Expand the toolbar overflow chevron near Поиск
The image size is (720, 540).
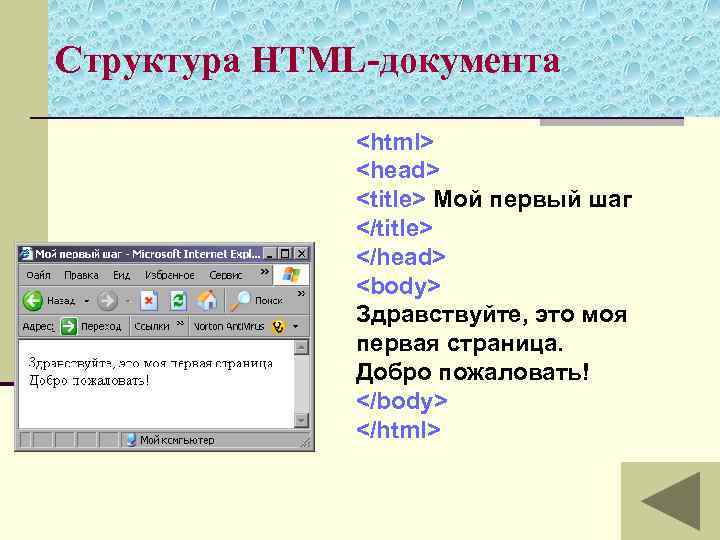point(301,293)
